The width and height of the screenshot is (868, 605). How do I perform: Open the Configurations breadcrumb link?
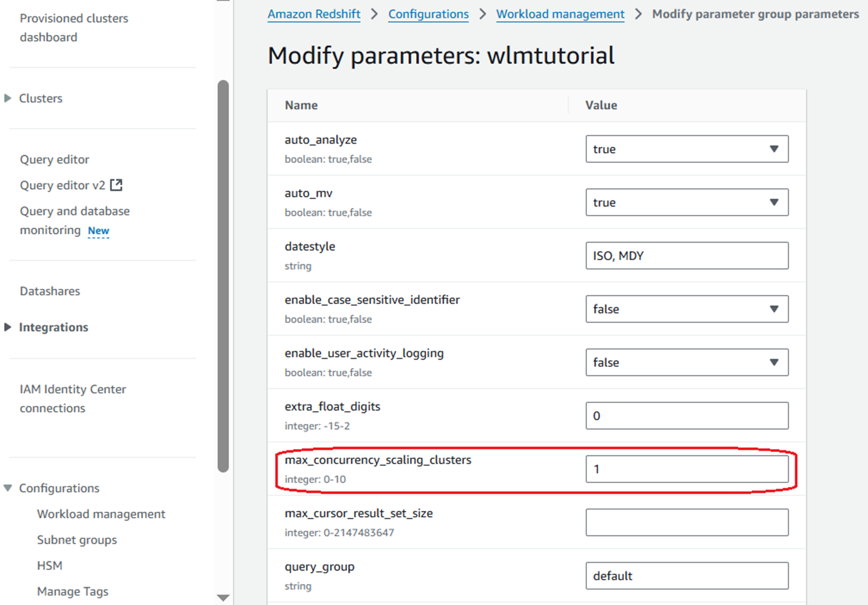pos(428,14)
